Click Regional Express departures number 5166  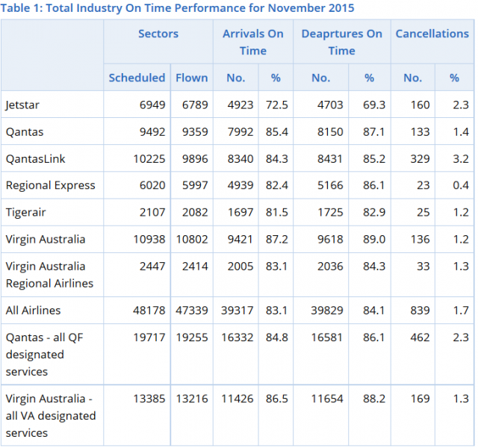[330, 185]
